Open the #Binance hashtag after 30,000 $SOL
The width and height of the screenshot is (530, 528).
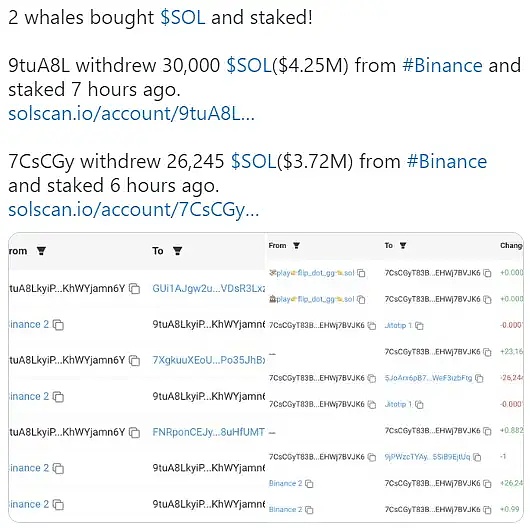442,65
